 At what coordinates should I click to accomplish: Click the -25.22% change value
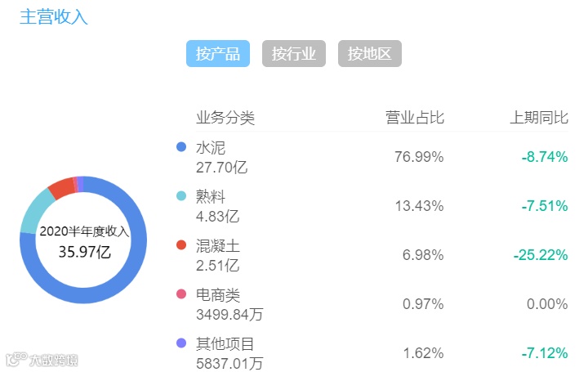540,255
